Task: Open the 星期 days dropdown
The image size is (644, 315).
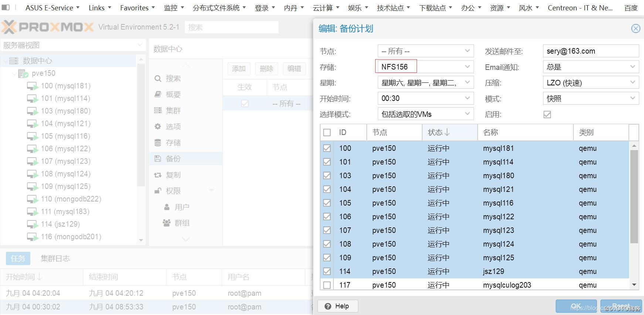Action: pyautogui.click(x=467, y=83)
